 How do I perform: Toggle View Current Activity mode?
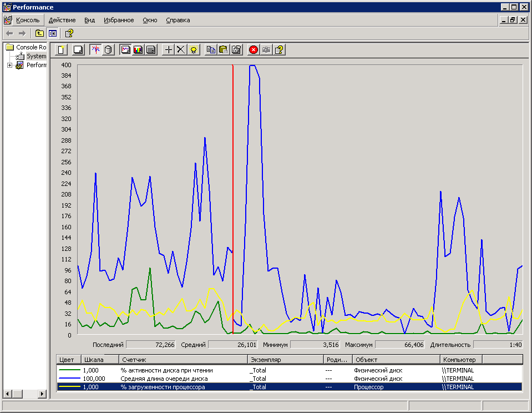coord(95,49)
